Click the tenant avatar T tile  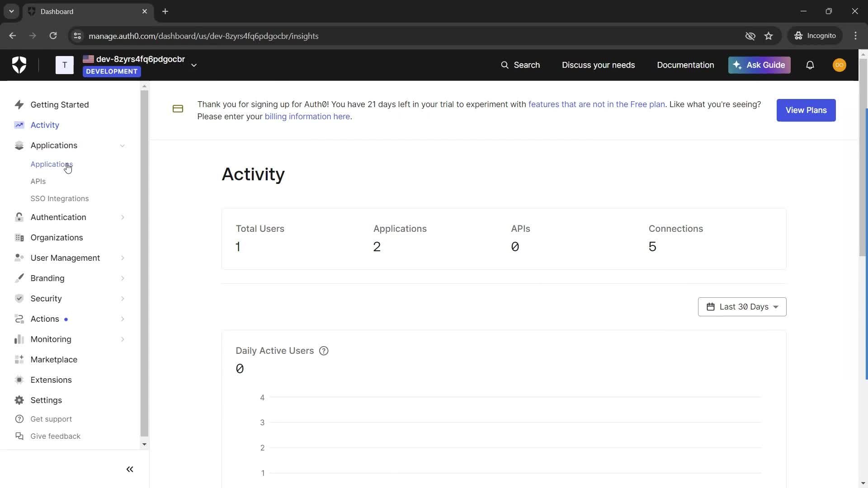tap(64, 65)
